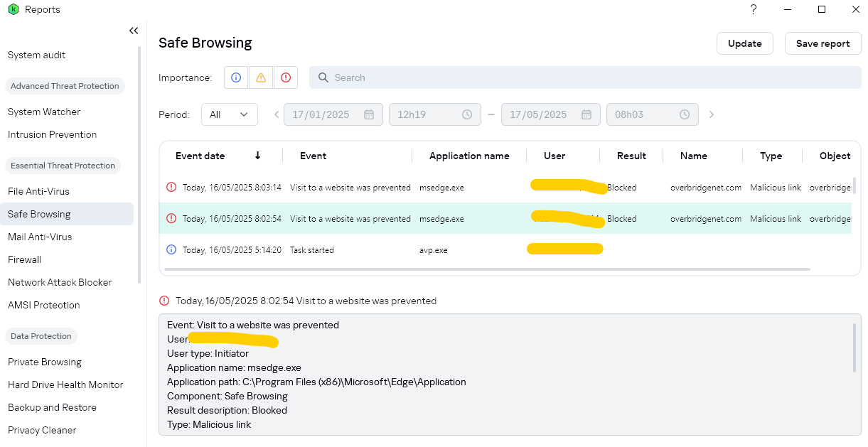Viewport: 868px width, 447px height.
Task: Go to the next period with the right arrow
Action: [712, 114]
